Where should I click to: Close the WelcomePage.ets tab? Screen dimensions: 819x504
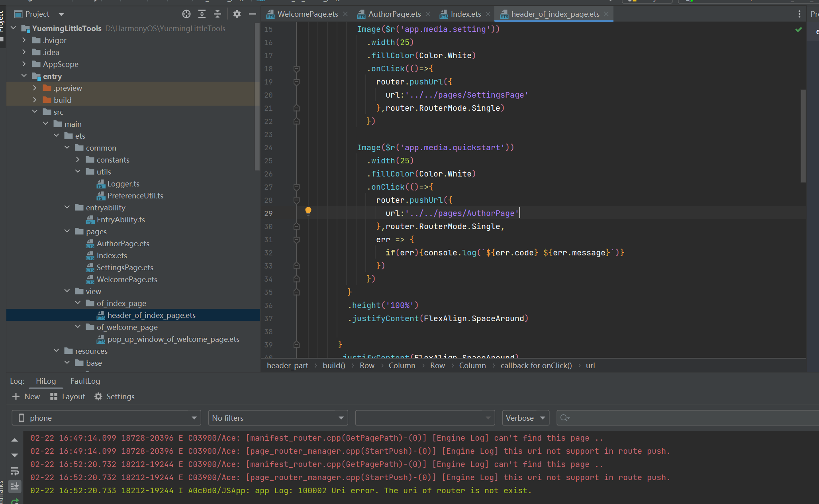click(345, 14)
